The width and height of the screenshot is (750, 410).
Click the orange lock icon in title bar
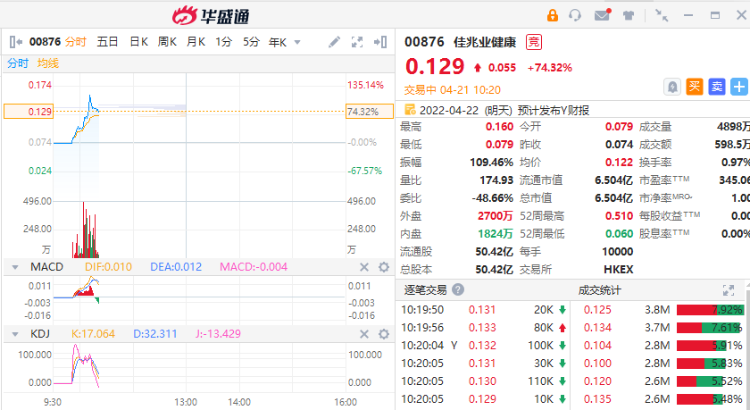click(552, 15)
